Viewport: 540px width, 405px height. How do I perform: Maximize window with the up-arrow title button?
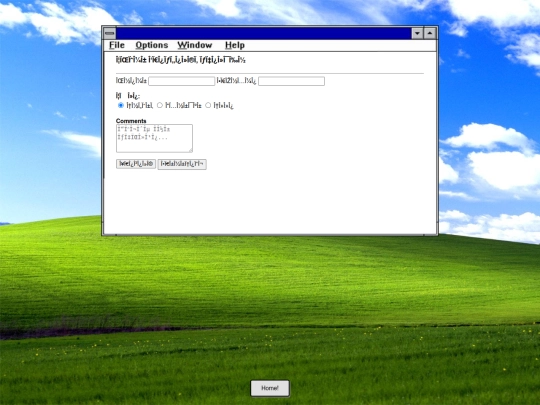coord(430,33)
